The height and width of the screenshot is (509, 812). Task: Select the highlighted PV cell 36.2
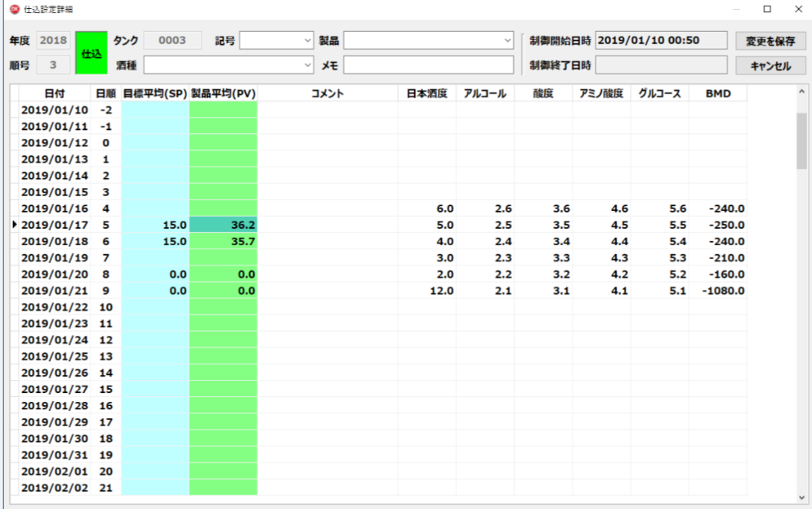point(223,225)
